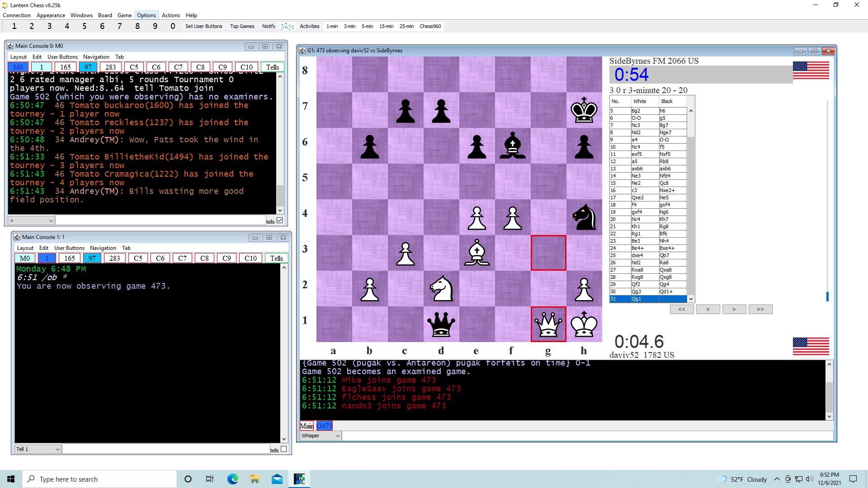868x488 pixels.
Task: Enable the tells toggle in M0 console
Action: point(279,221)
